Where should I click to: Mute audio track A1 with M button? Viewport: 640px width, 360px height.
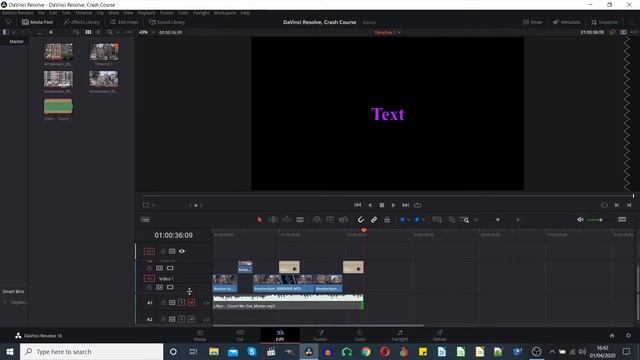[191, 302]
